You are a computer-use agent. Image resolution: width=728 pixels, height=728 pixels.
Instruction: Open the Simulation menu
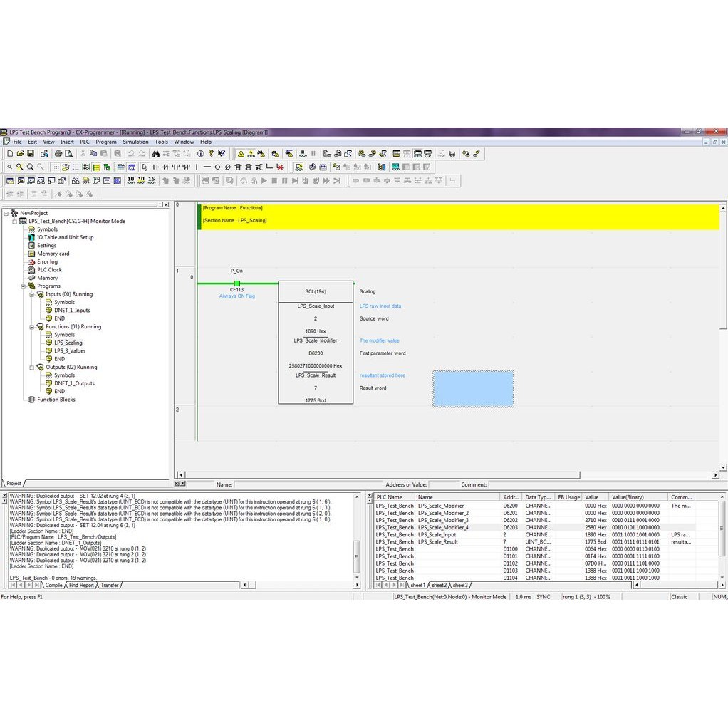pyautogui.click(x=135, y=142)
